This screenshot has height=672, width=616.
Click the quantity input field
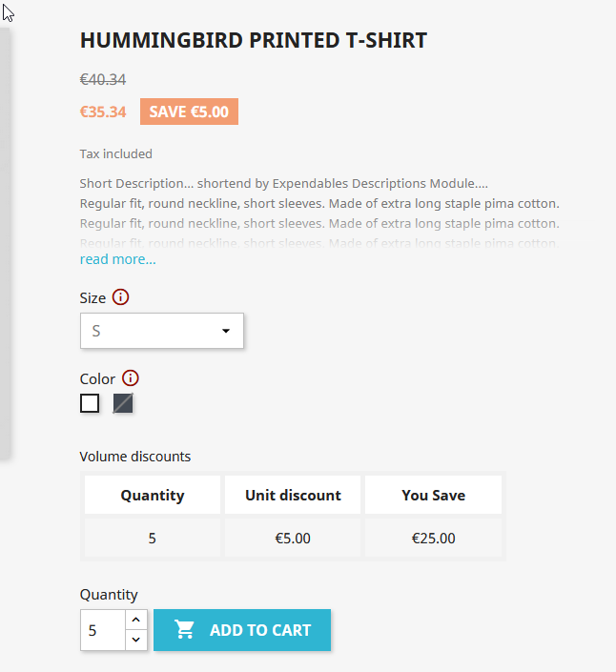103,630
